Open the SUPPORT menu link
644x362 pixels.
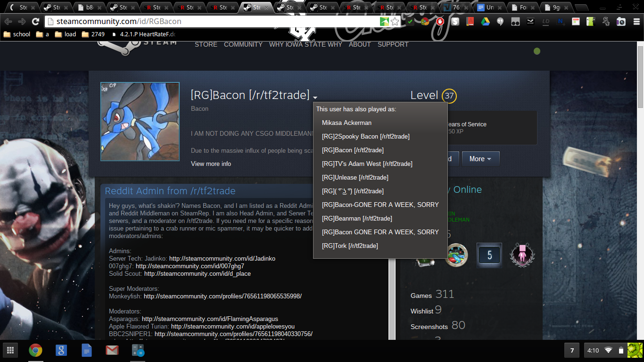[393, 44]
